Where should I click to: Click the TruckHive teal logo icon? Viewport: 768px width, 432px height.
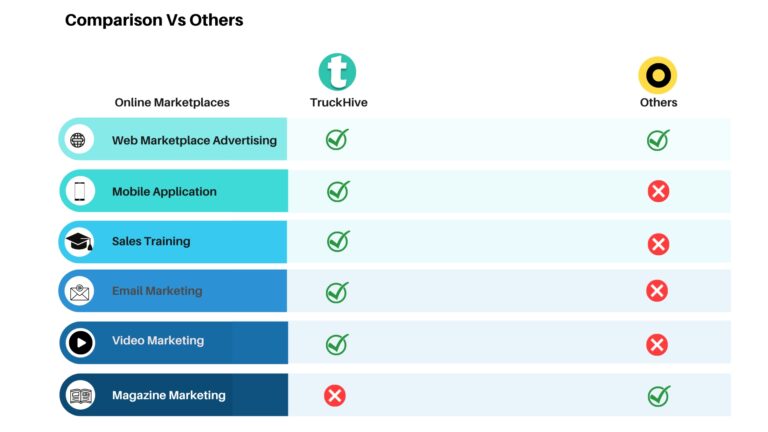337,73
